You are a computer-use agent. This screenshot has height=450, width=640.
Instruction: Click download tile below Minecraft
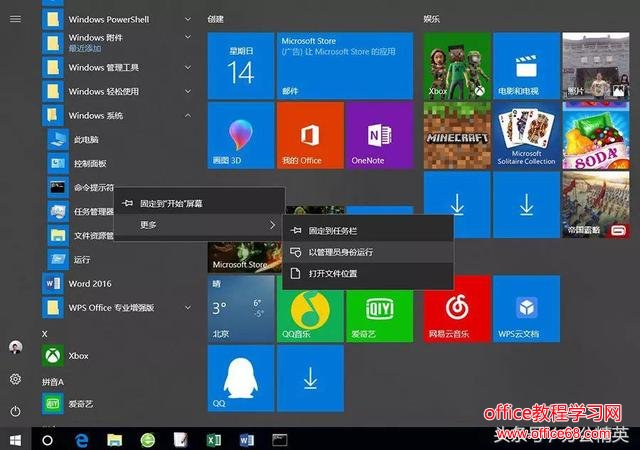[x=457, y=205]
